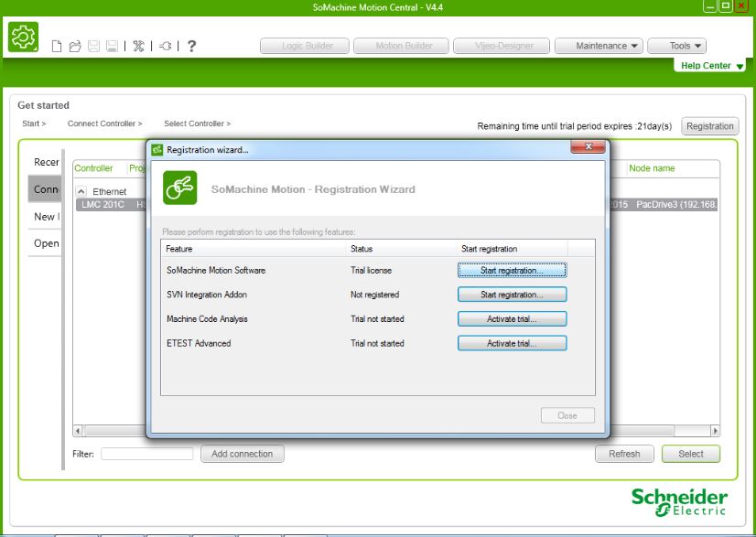Start registration for SoMachine Motion Software
The height and width of the screenshot is (537, 756).
512,271
